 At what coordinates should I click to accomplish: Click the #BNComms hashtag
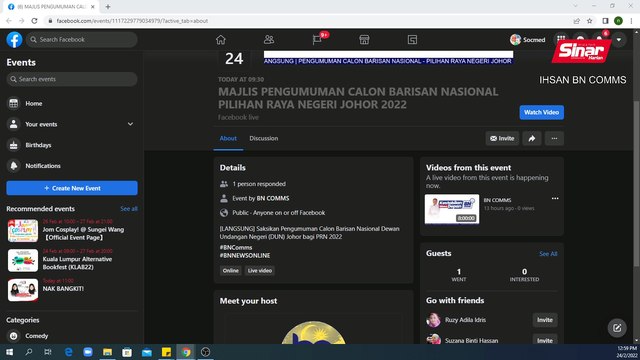click(236, 247)
